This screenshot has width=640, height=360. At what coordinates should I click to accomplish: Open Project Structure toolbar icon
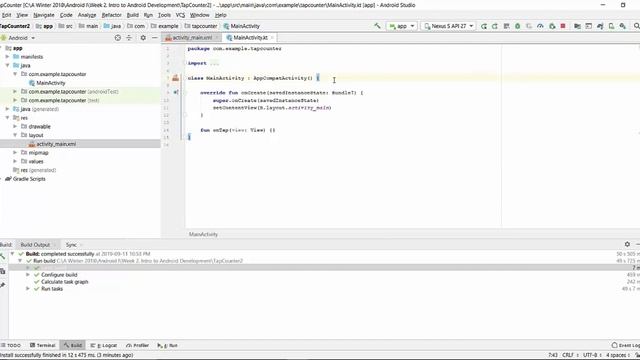[577, 26]
